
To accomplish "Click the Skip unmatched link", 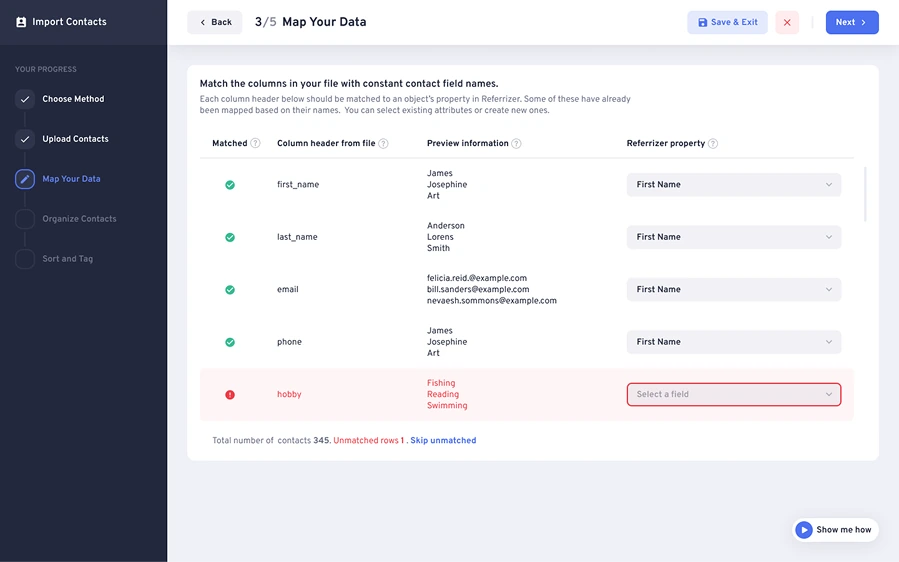I will click(443, 440).
